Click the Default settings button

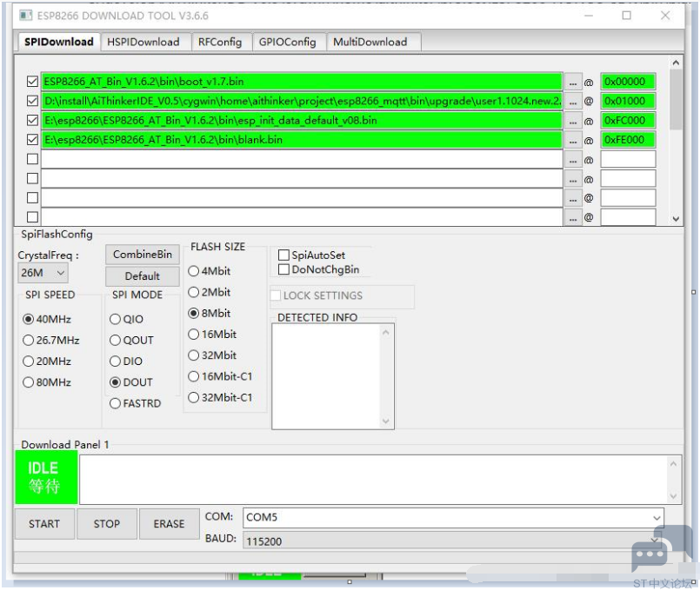point(143,276)
